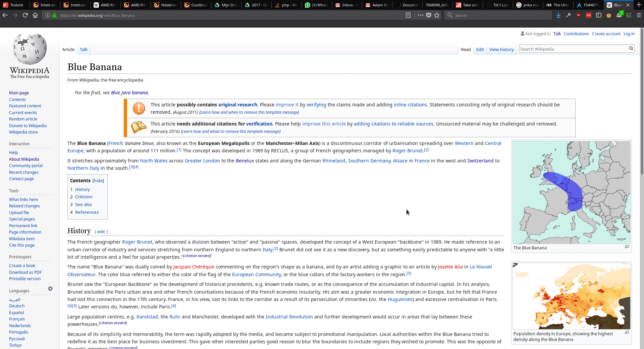The width and height of the screenshot is (644, 349).
Task: Enlarge the Blue Banana map image
Action: tap(627, 247)
